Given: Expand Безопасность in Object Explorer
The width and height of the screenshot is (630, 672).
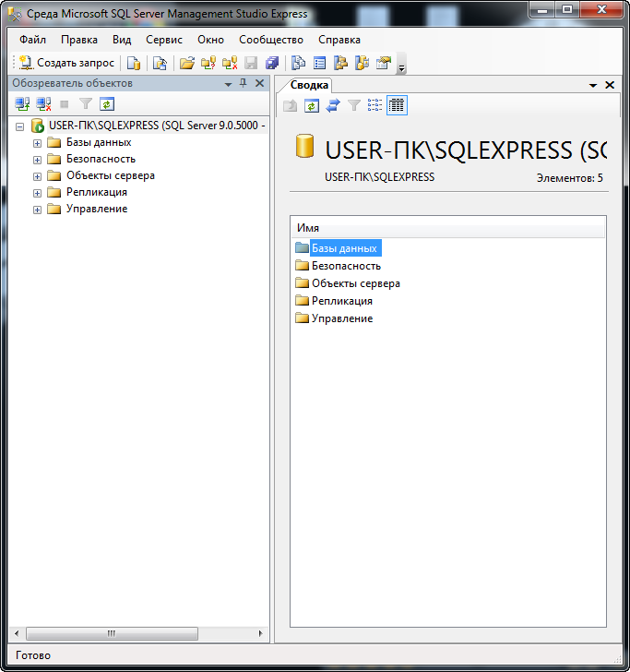Looking at the screenshot, I should coord(37,160).
